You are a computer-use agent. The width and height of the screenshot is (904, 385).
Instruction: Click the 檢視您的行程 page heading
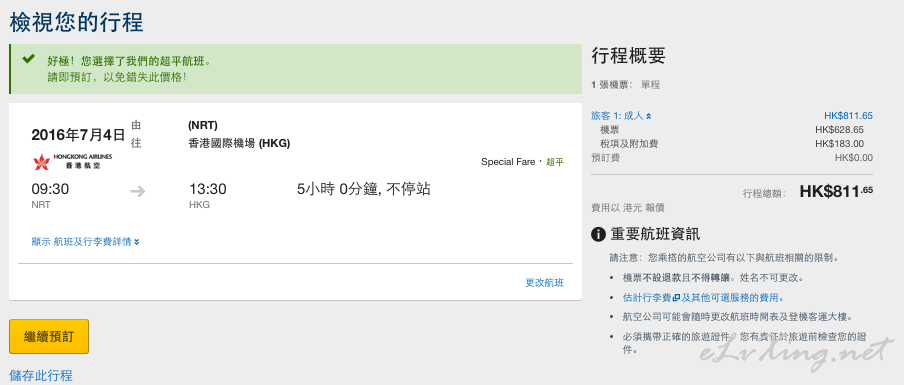[76, 23]
